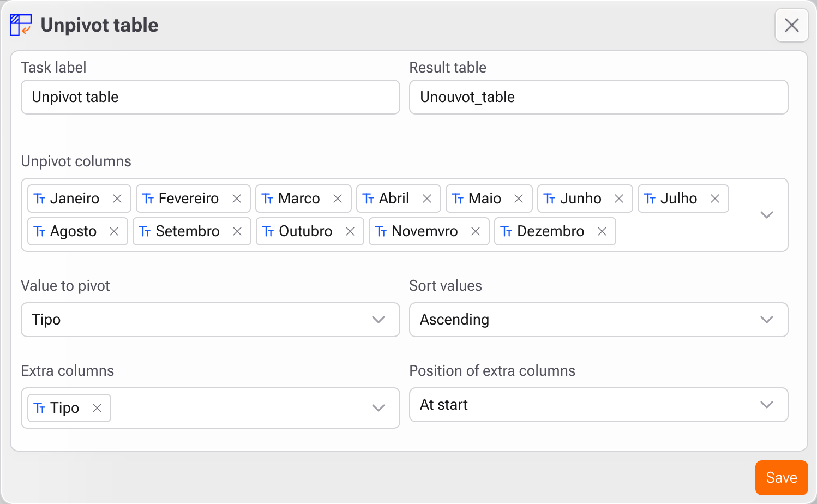Remove the Fevereiro column tag
Screen dimensions: 817x504
[237, 199]
